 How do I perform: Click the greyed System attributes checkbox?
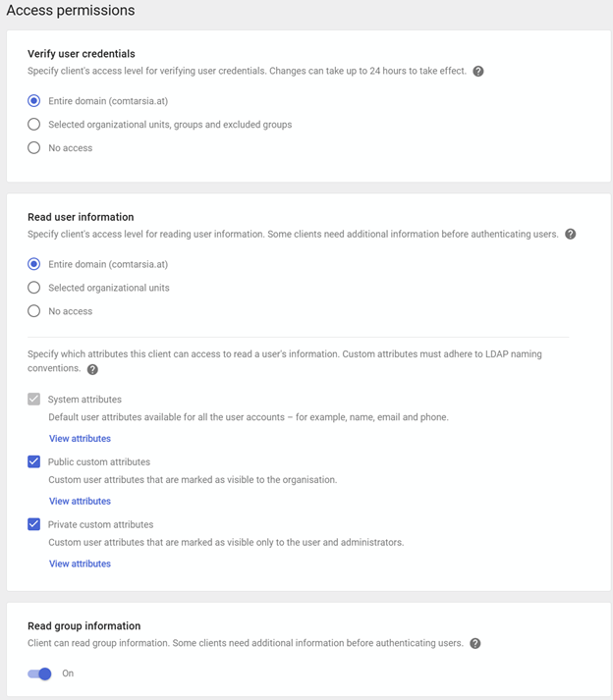coord(34,400)
